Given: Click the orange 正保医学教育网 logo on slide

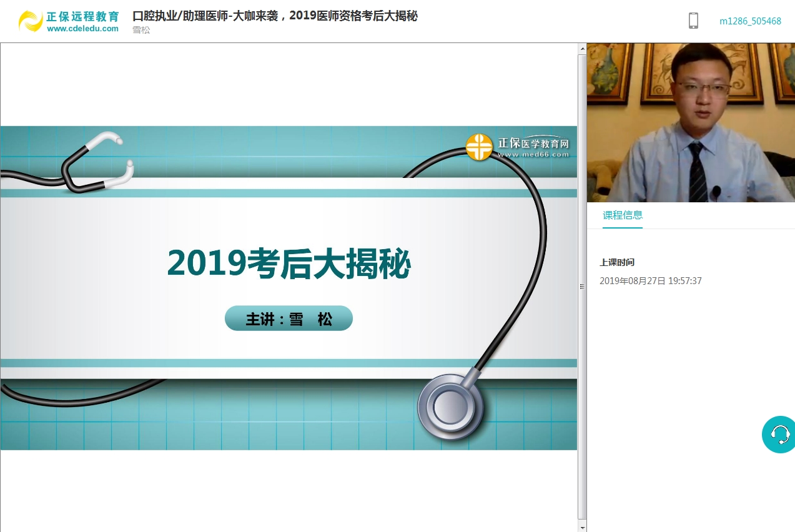Looking at the screenshot, I should coord(480,147).
